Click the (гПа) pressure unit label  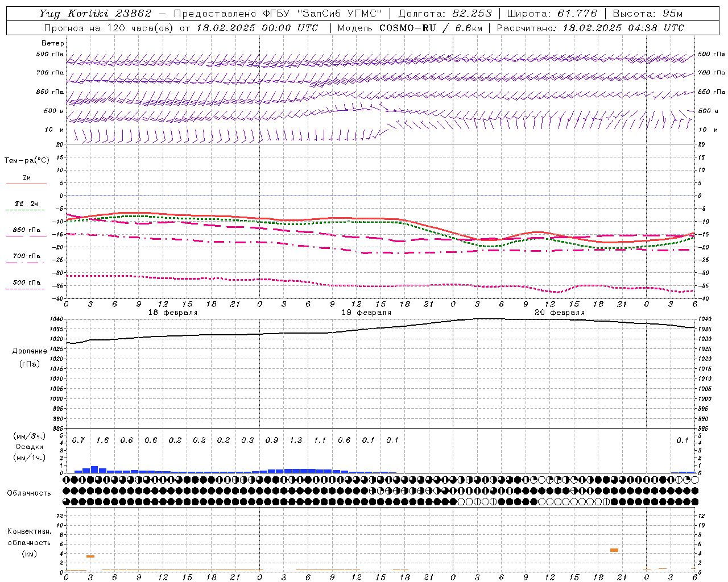(x=30, y=364)
